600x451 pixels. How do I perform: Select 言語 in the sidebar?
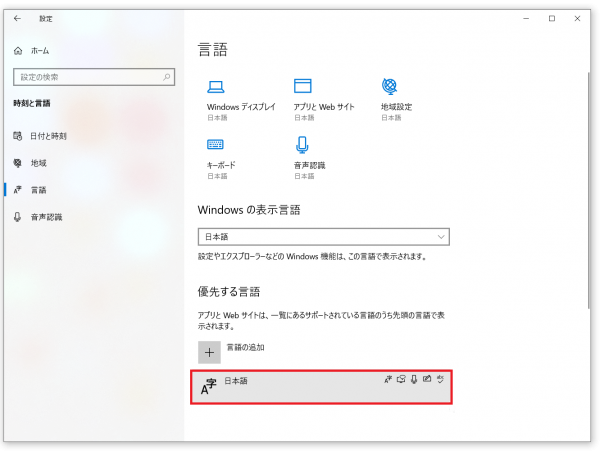pos(38,190)
